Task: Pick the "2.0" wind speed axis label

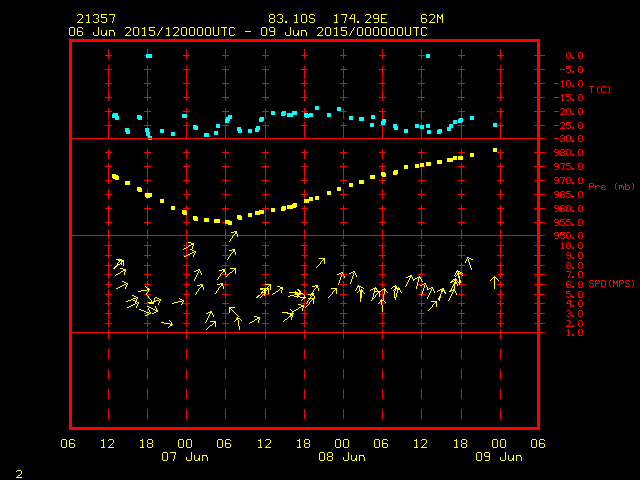Action: click(x=574, y=323)
